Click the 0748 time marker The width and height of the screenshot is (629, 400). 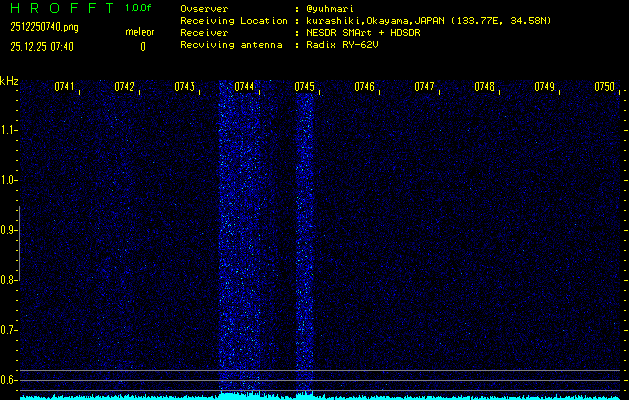pyautogui.click(x=484, y=87)
